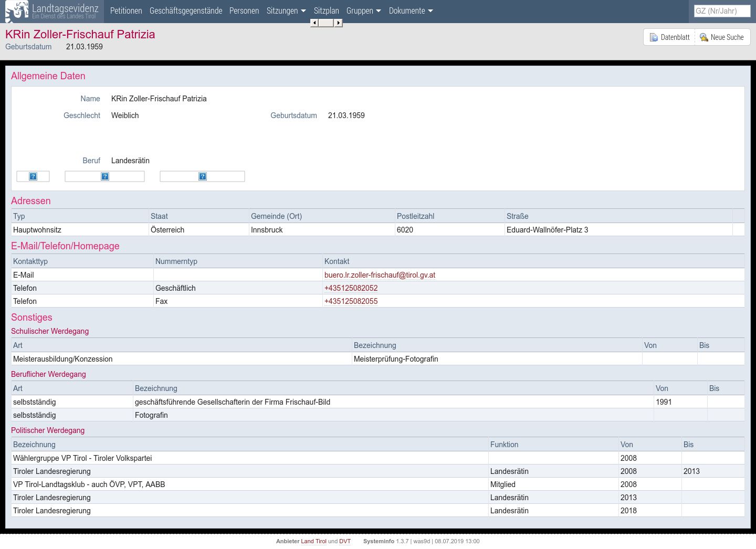Click the Systeminfo version text in footer

pyautogui.click(x=421, y=541)
